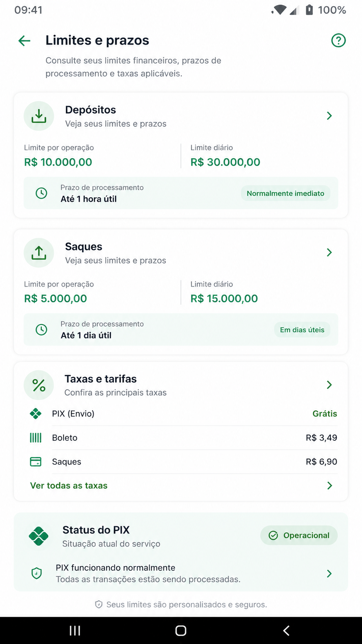Viewport: 362px width, 644px height.
Task: Open the Ver todas as taxas link
Action: coord(69,486)
